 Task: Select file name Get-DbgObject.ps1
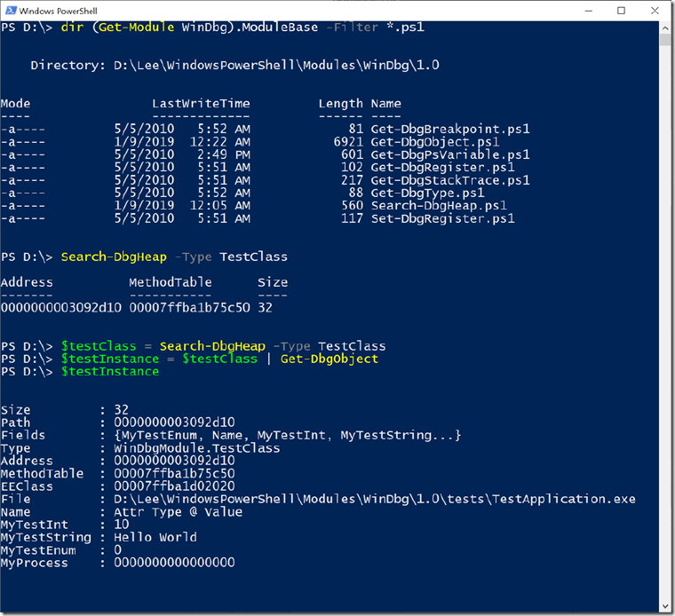pyautogui.click(x=435, y=142)
